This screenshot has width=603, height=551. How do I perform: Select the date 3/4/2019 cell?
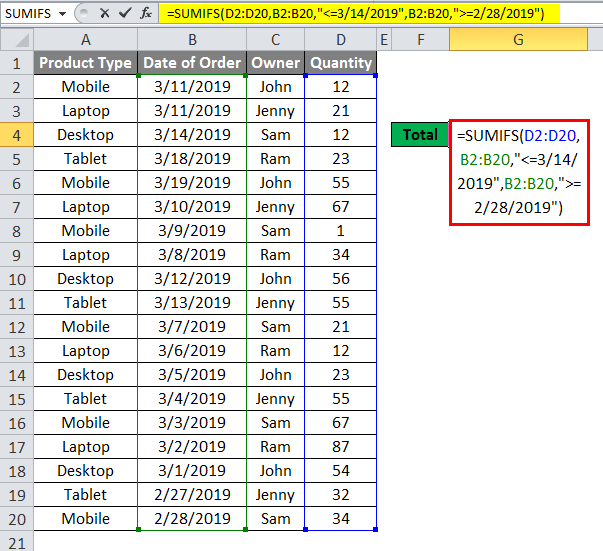coord(192,399)
